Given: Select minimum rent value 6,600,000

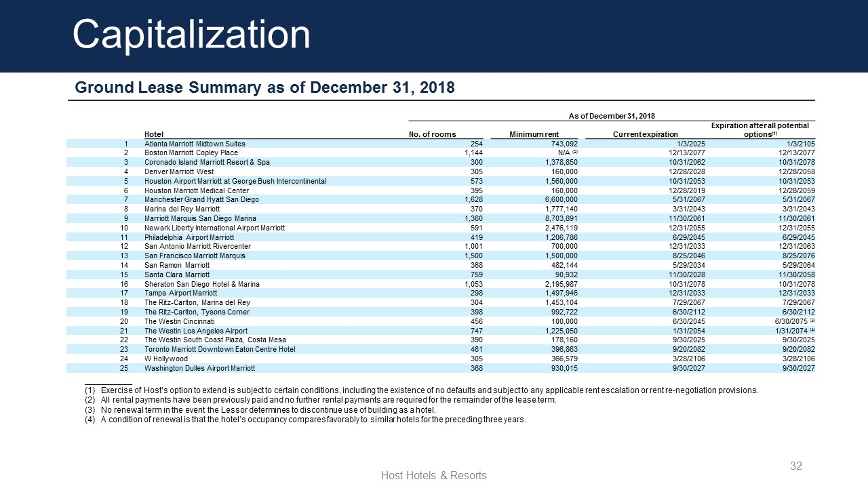Looking at the screenshot, I should 561,199.
